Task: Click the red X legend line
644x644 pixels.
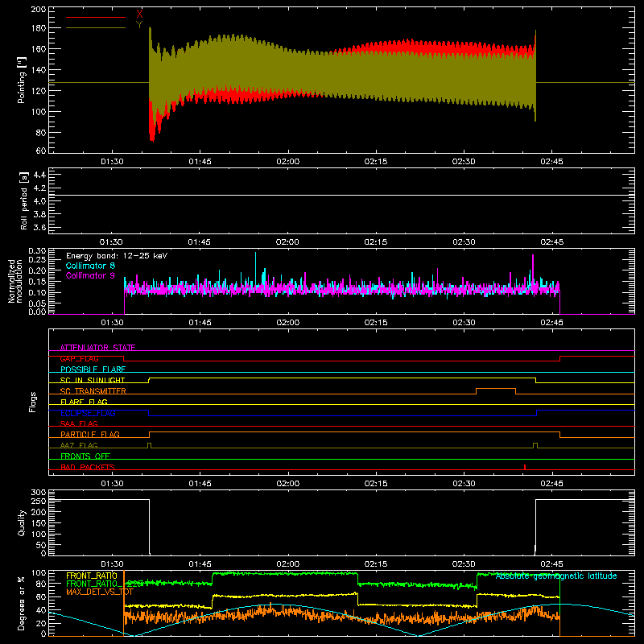Action: click(x=96, y=17)
